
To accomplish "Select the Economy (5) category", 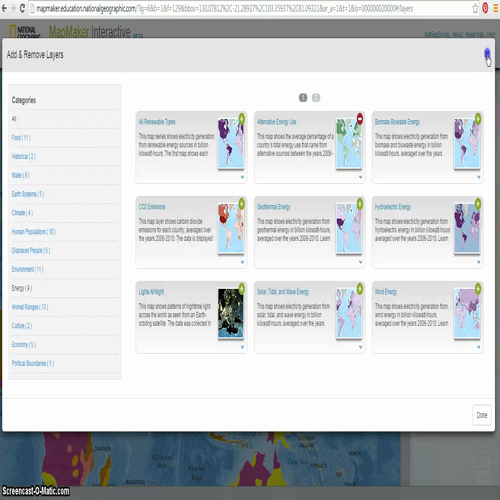I will (x=23, y=345).
